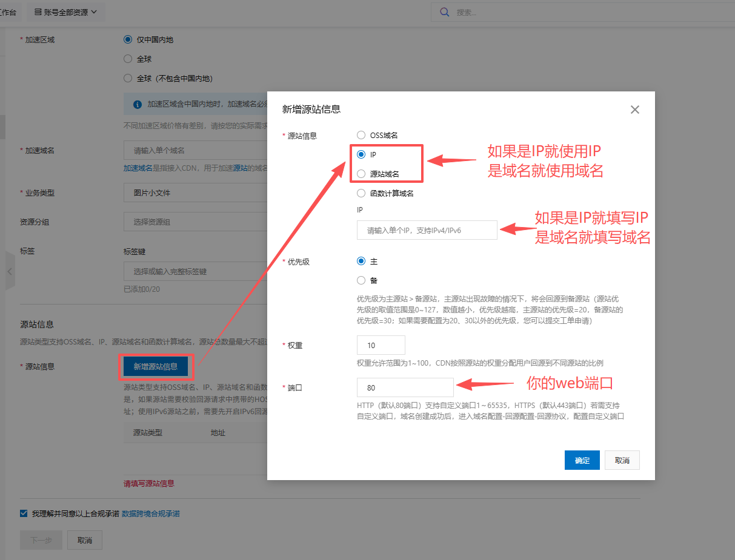
Task: Open the 业务类型 dropdown showing 图片小文件
Action: pyautogui.click(x=195, y=193)
